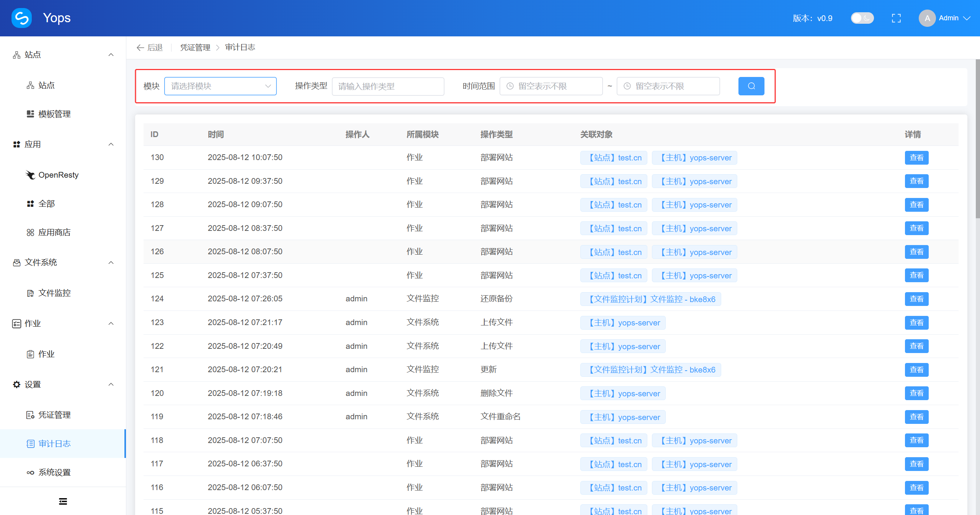Focus the 操作类型 input field
The height and width of the screenshot is (515, 980).
point(388,87)
